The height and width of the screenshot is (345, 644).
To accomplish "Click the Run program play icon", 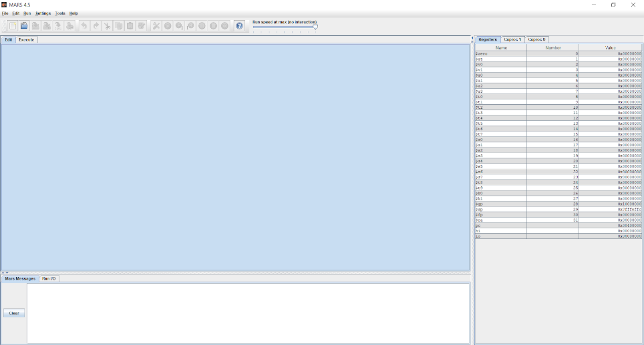I will (168, 26).
